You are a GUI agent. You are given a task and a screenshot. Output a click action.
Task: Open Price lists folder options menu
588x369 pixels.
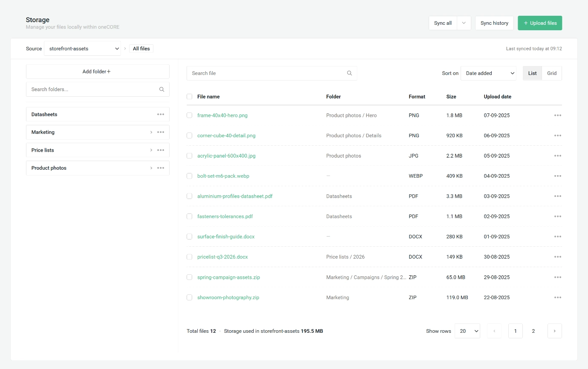click(x=161, y=150)
